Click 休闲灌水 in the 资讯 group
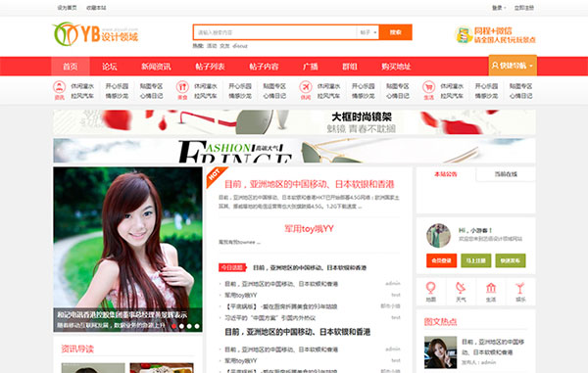 (82, 86)
